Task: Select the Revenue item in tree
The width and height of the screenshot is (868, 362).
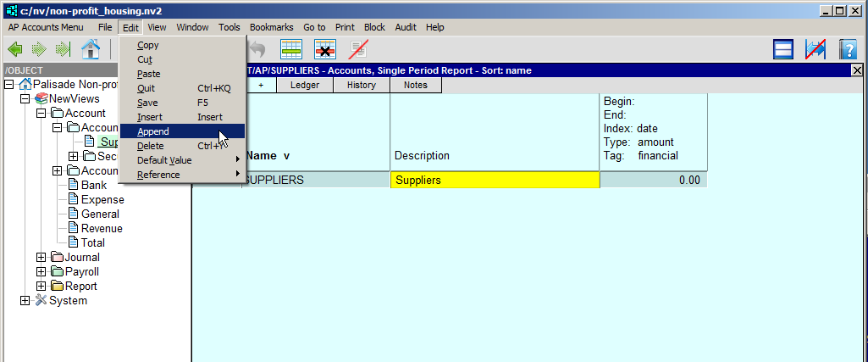Action: (101, 228)
